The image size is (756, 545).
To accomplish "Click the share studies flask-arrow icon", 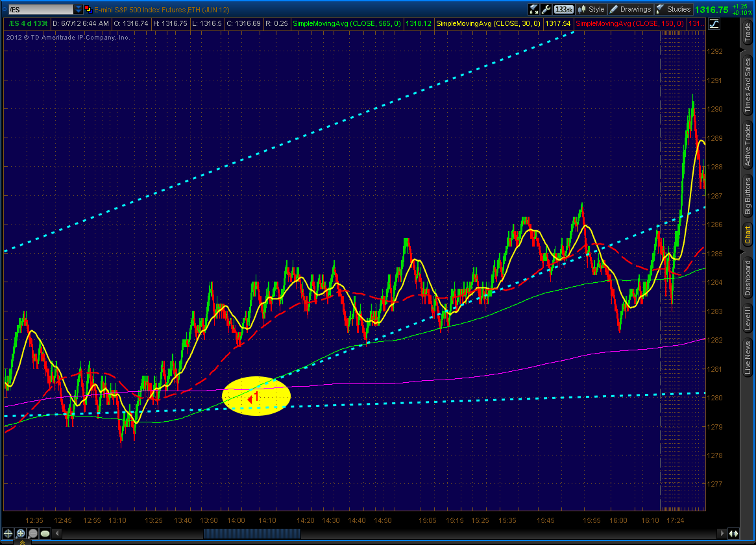I will [x=533, y=9].
